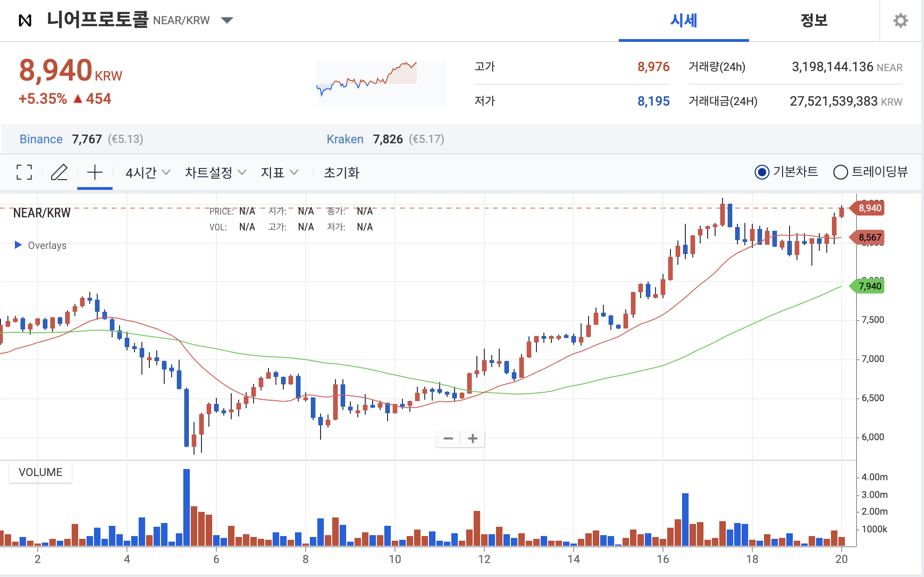Zoom in chart with plus button
The image size is (924, 577).
tap(473, 438)
